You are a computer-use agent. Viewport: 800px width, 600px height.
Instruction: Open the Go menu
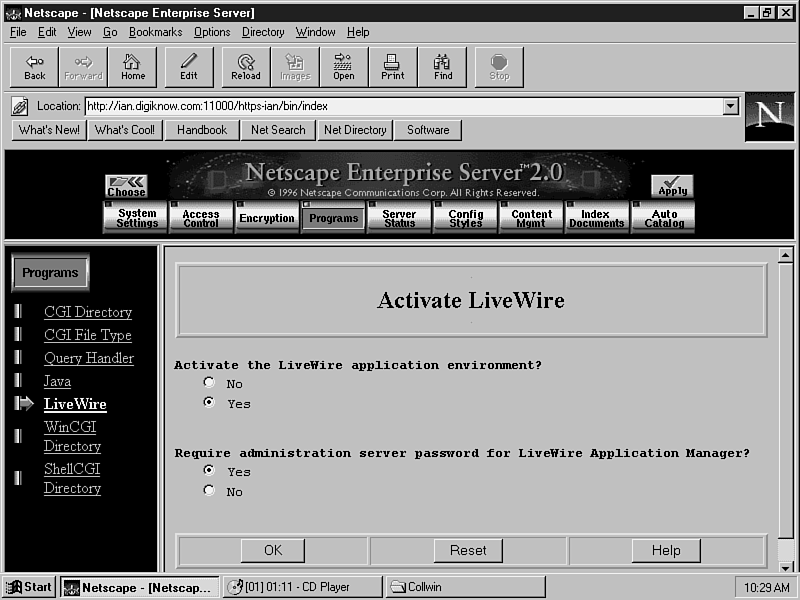pos(110,32)
